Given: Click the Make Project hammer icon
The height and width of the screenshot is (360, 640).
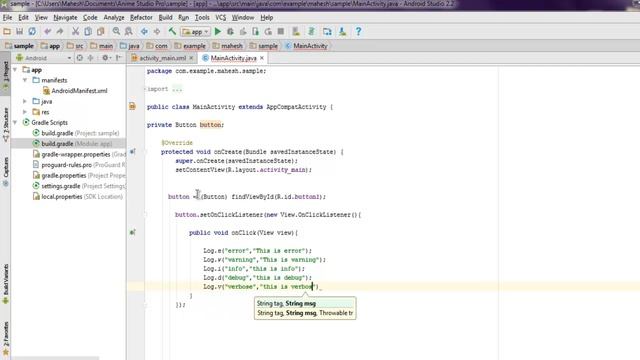Looking at the screenshot, I should tap(172, 31).
